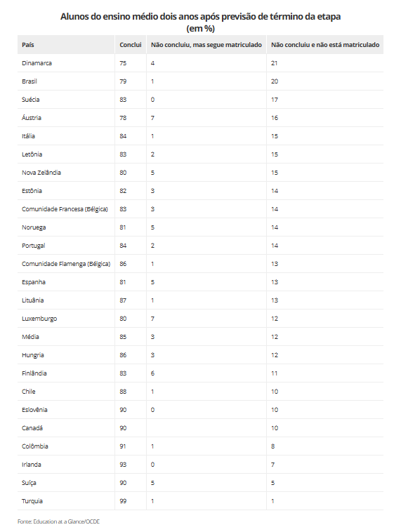Click the País column header

point(28,45)
